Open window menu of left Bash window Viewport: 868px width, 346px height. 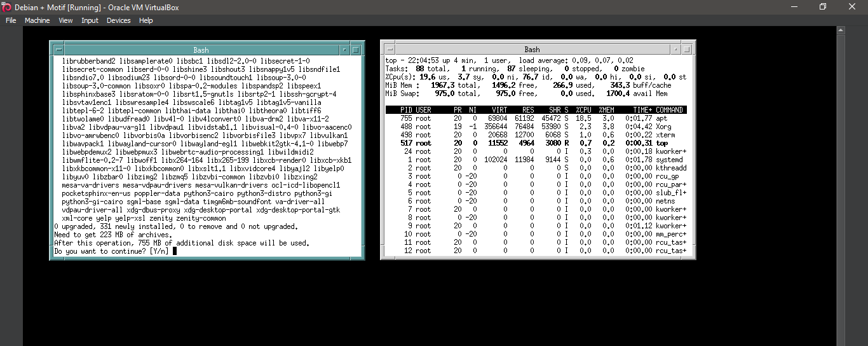point(58,50)
